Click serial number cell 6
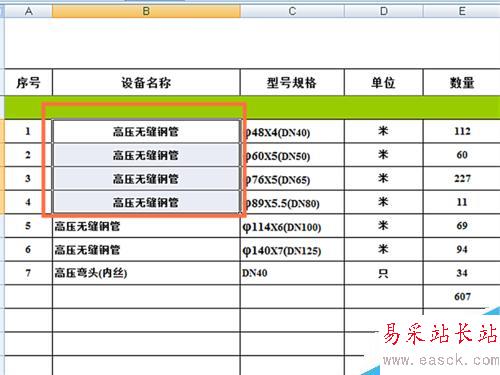The image size is (500, 375). pos(28,250)
